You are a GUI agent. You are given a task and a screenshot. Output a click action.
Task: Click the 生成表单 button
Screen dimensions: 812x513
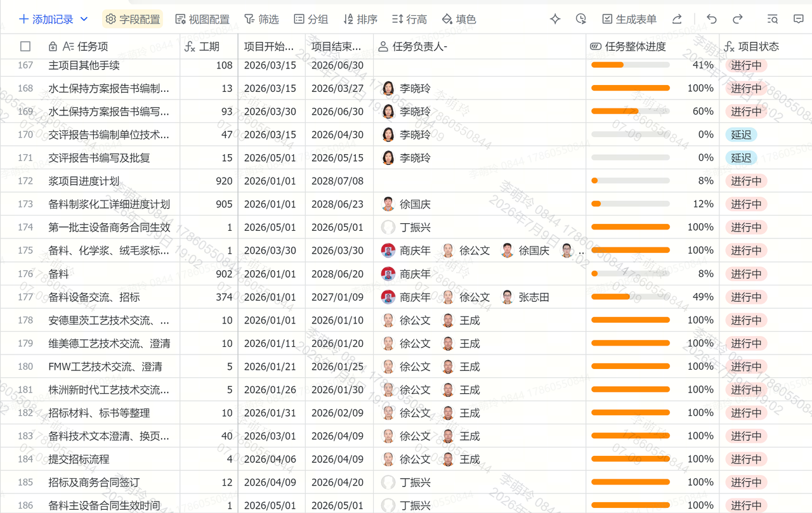(629, 19)
